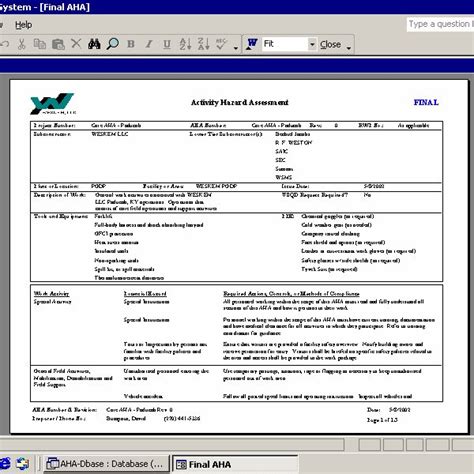The height and width of the screenshot is (474, 474).
Task: Launch Internet Explorer from quick launch
Action: pos(5,464)
